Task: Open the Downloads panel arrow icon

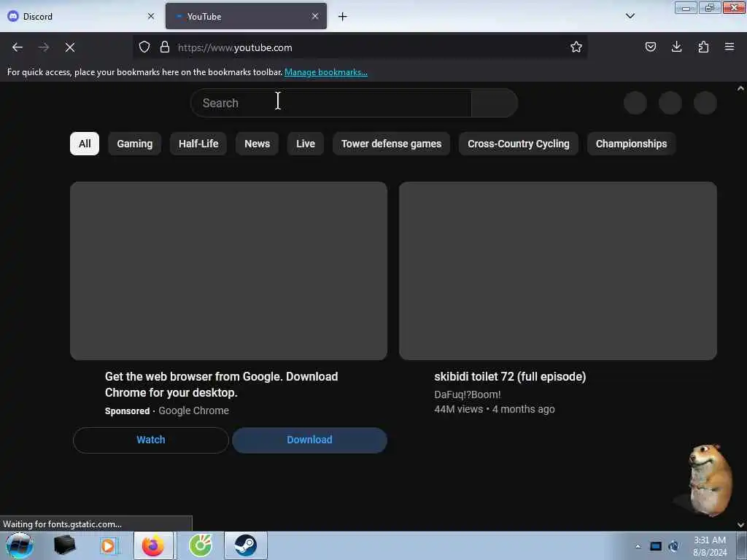Action: point(676,47)
